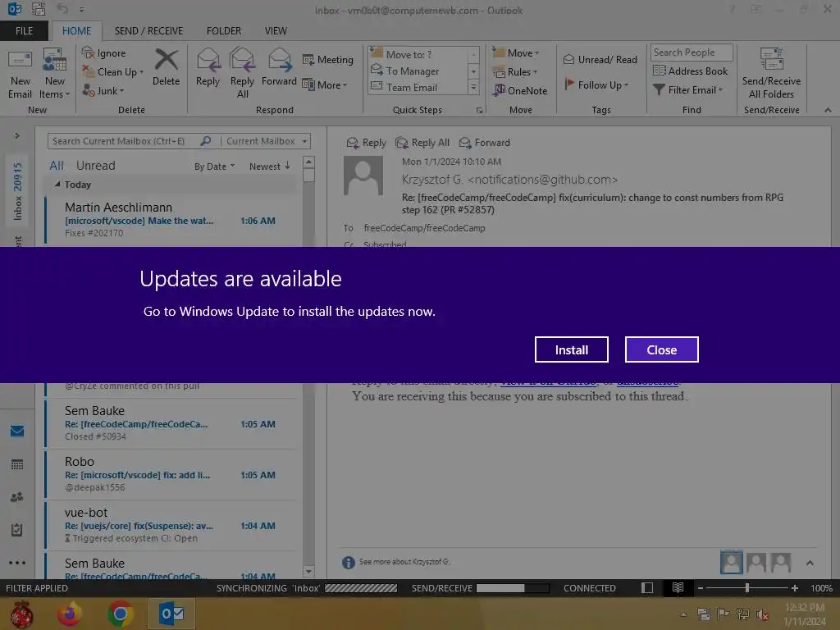Close the Updates are available dialog

[662, 349]
